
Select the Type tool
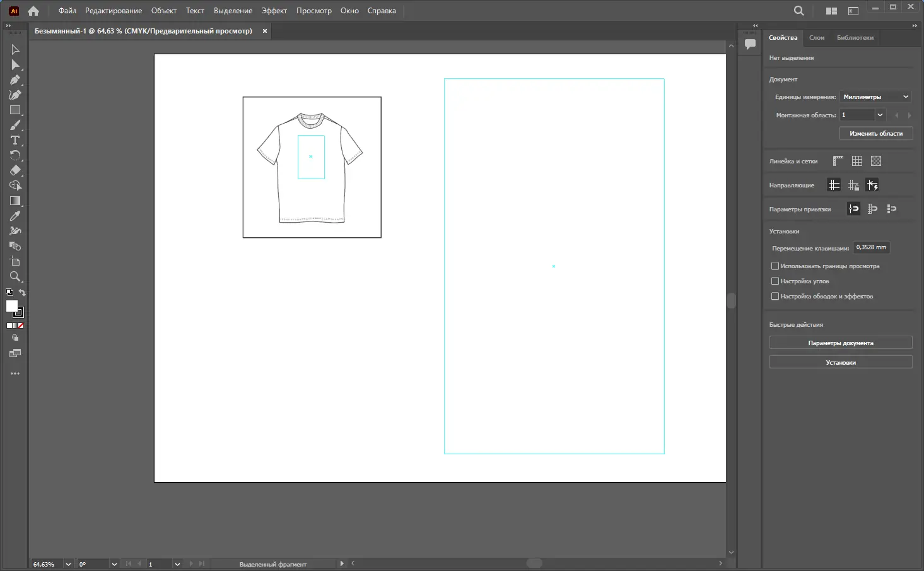pos(15,140)
